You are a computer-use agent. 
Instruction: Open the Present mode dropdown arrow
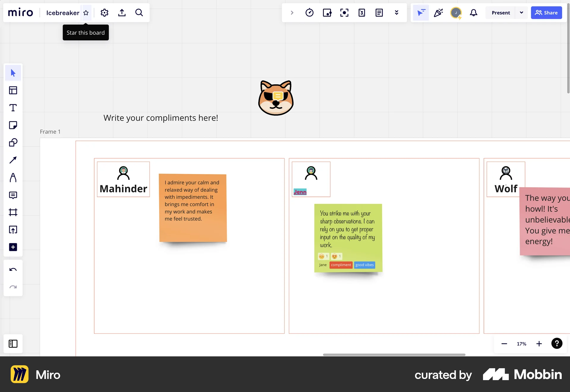coord(522,13)
